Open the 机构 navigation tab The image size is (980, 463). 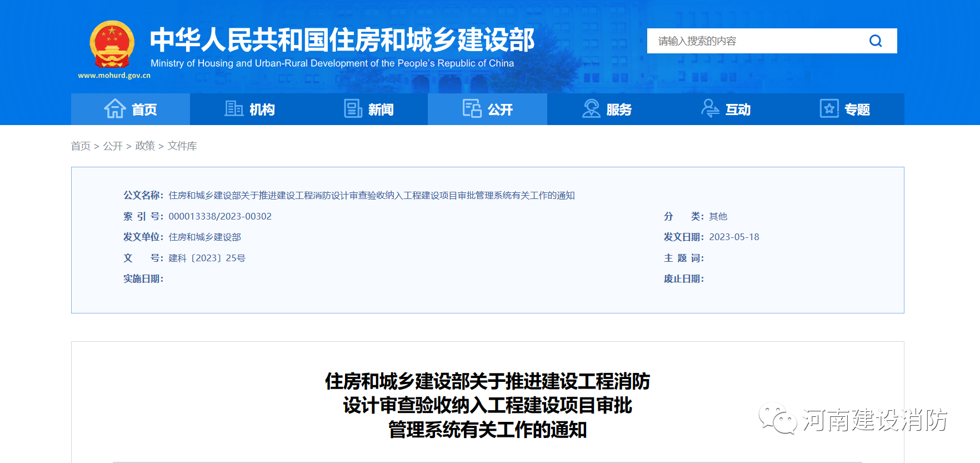click(x=249, y=109)
